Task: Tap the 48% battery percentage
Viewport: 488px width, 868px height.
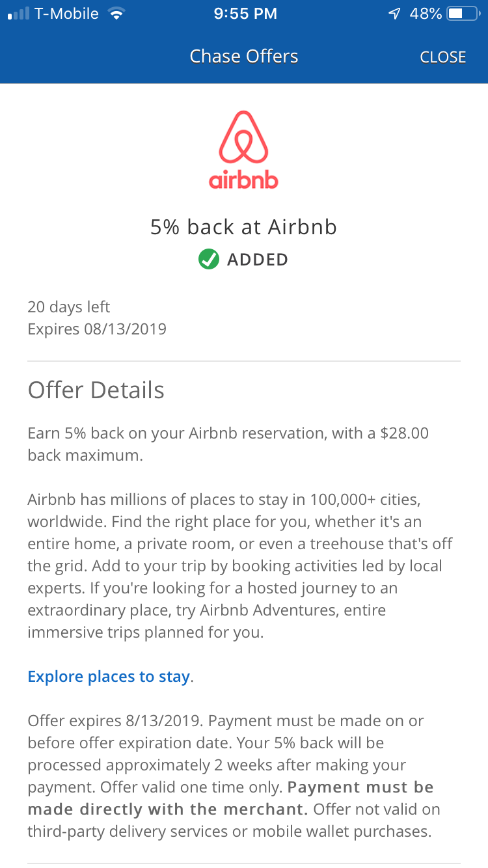Action: pos(426,14)
